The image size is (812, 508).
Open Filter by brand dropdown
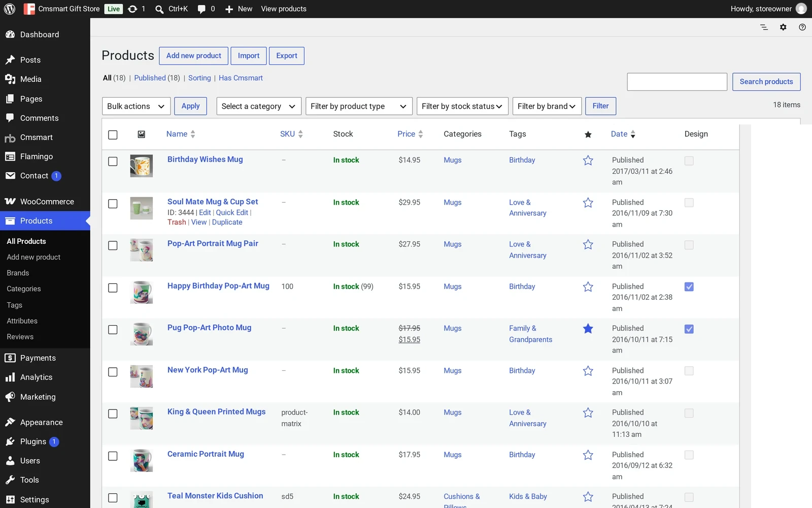pyautogui.click(x=547, y=106)
